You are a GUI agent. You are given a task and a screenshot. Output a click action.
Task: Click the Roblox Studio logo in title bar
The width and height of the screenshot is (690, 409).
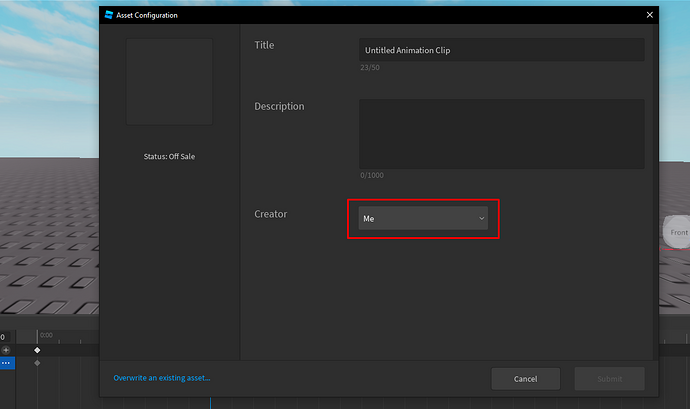(x=109, y=15)
